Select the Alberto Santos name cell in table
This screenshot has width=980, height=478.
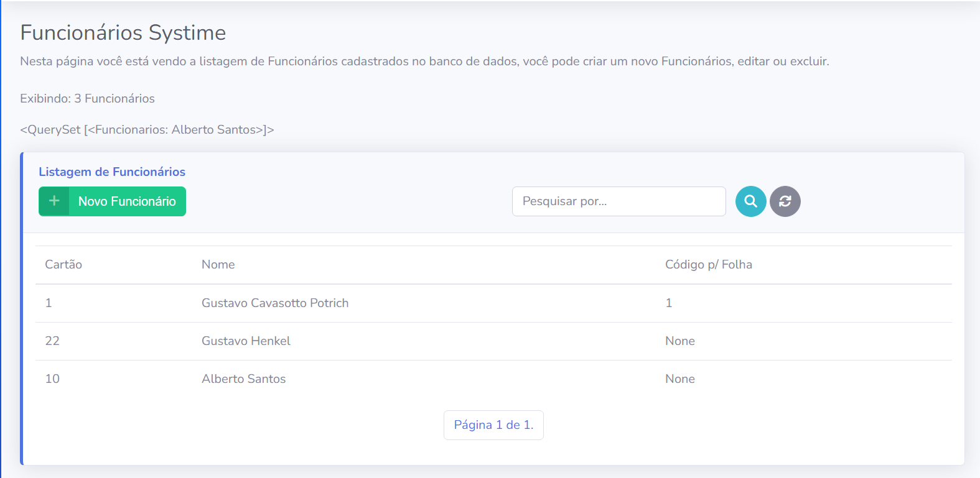tap(244, 379)
